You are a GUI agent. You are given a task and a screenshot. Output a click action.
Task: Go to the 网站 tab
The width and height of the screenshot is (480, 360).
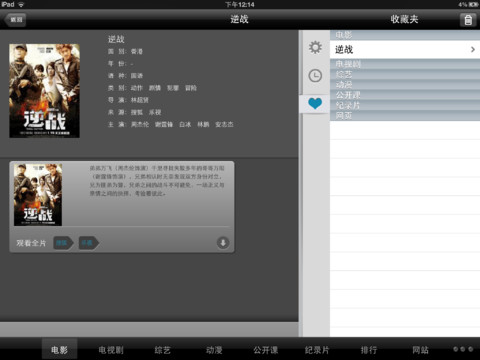pos(421,350)
